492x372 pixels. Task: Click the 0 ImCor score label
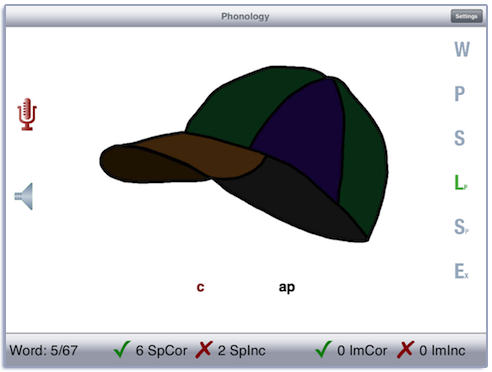click(362, 351)
